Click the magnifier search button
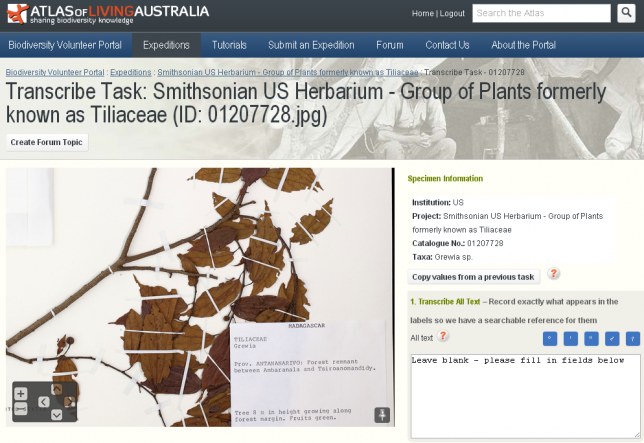Viewport: 644px width, 443px height. coord(626,13)
